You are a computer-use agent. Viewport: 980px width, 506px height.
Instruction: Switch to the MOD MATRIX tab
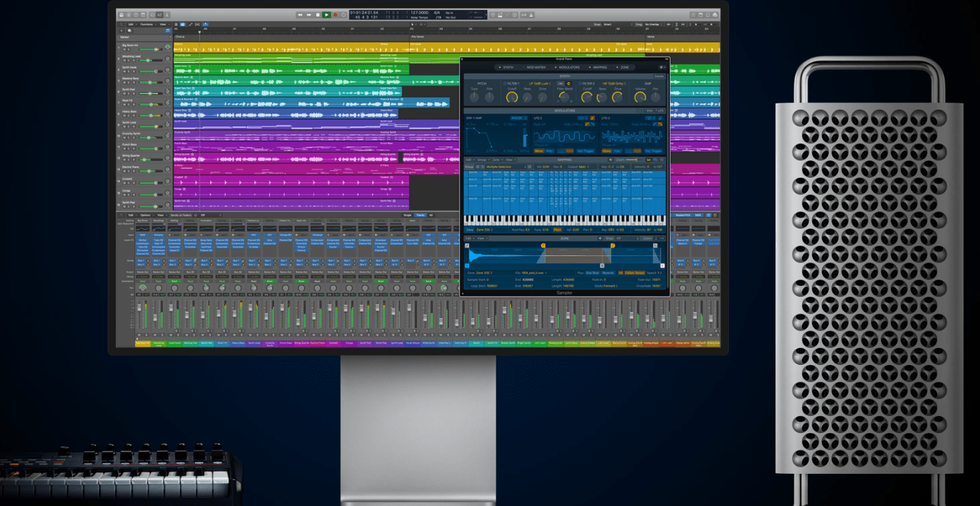[x=535, y=67]
